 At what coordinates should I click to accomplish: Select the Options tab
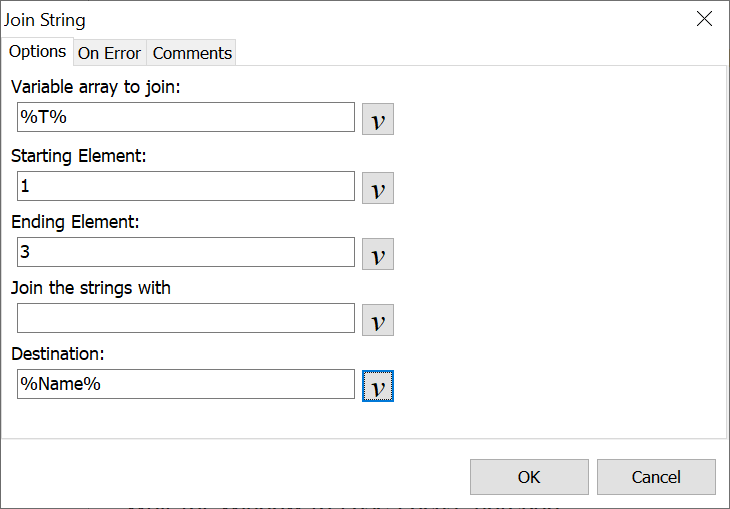38,51
